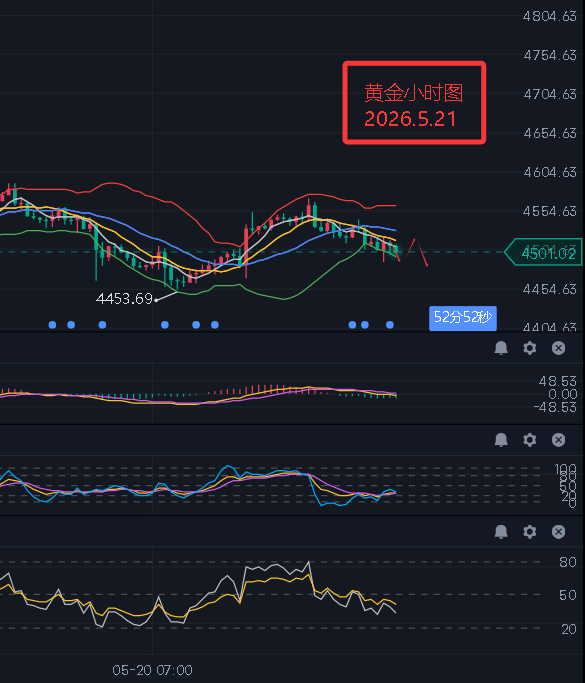Open alert bell on KDJ indicator panel
Image resolution: width=585 pixels, height=683 pixels.
tap(501, 440)
